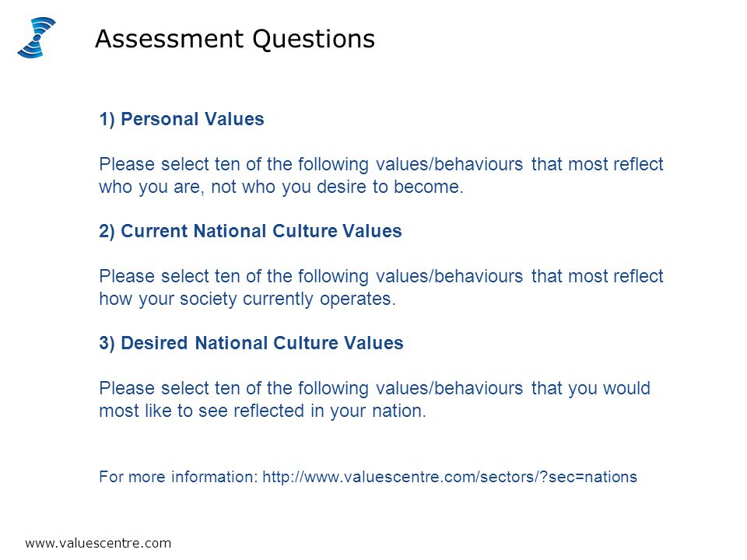This screenshot has width=747, height=560.
Task: Click the blue Values Centre logo icon
Action: click(x=37, y=37)
